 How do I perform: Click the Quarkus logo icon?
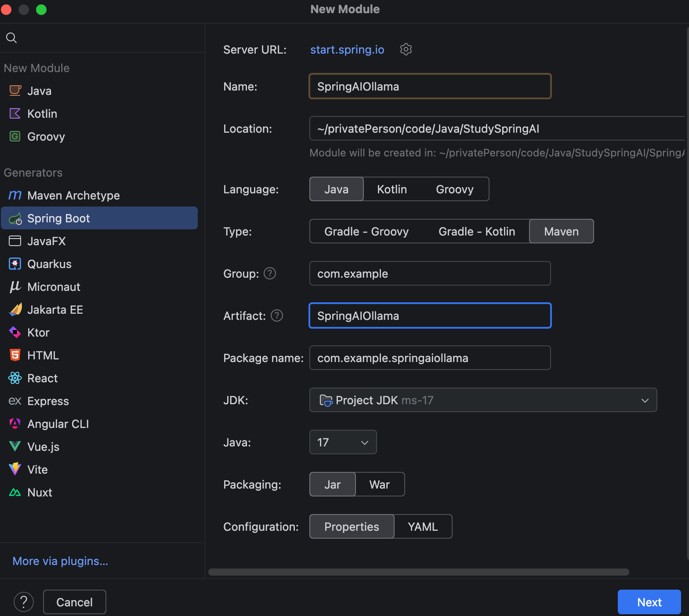(15, 264)
